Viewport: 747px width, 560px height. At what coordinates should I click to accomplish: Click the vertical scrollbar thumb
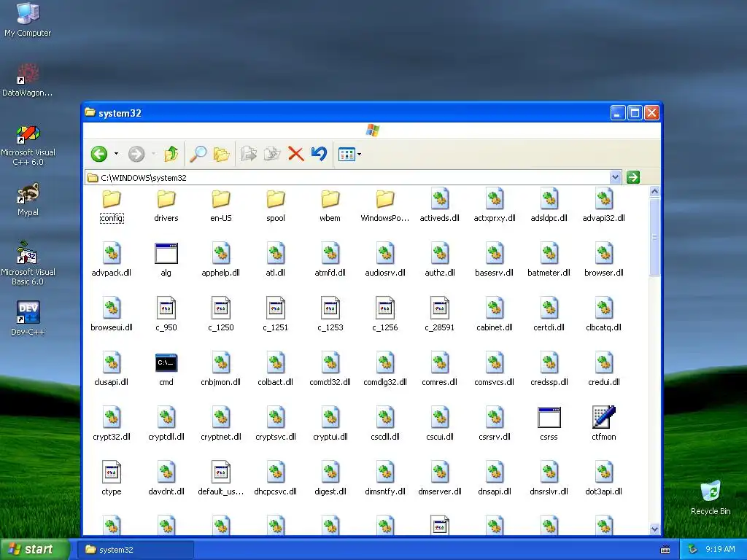point(654,237)
